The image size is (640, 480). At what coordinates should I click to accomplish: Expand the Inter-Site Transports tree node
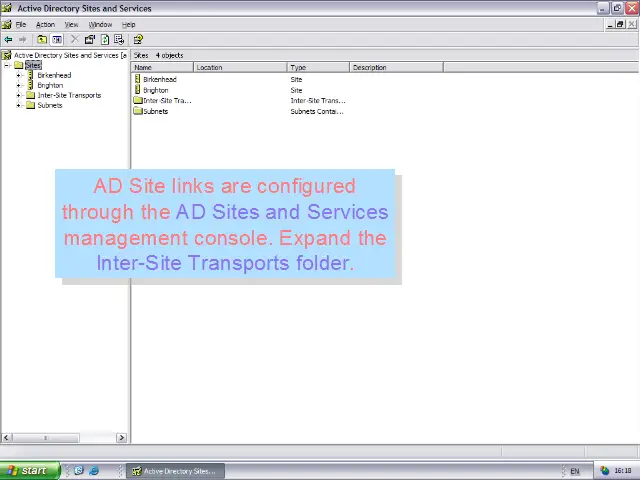click(19, 95)
